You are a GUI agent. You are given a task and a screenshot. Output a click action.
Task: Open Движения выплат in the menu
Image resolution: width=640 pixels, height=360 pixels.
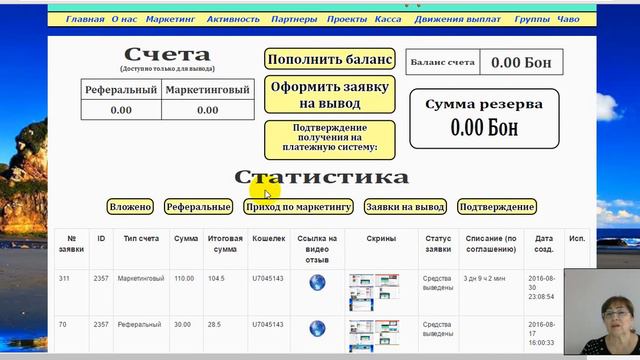tap(457, 19)
